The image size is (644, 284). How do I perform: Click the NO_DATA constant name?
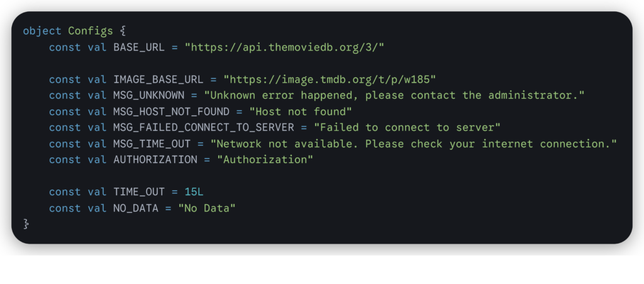coord(136,208)
